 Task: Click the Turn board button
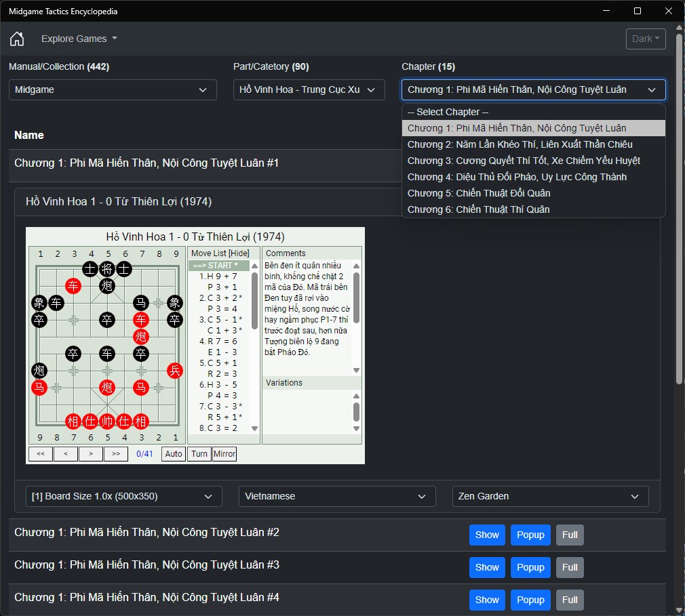tap(199, 453)
